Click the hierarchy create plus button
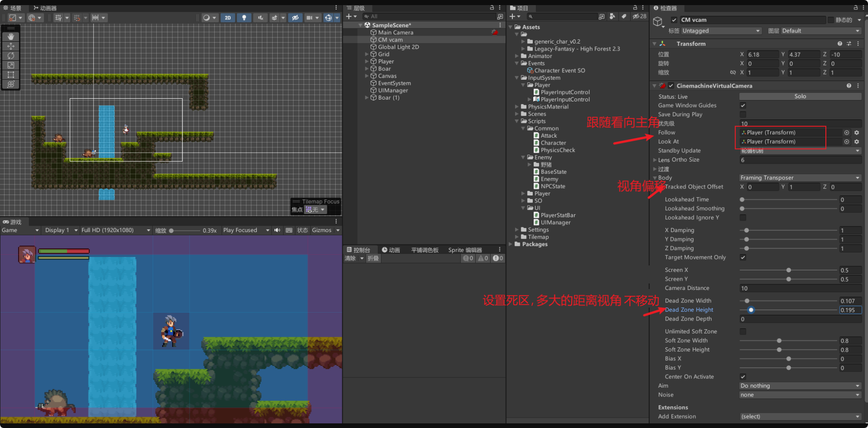 pos(349,16)
